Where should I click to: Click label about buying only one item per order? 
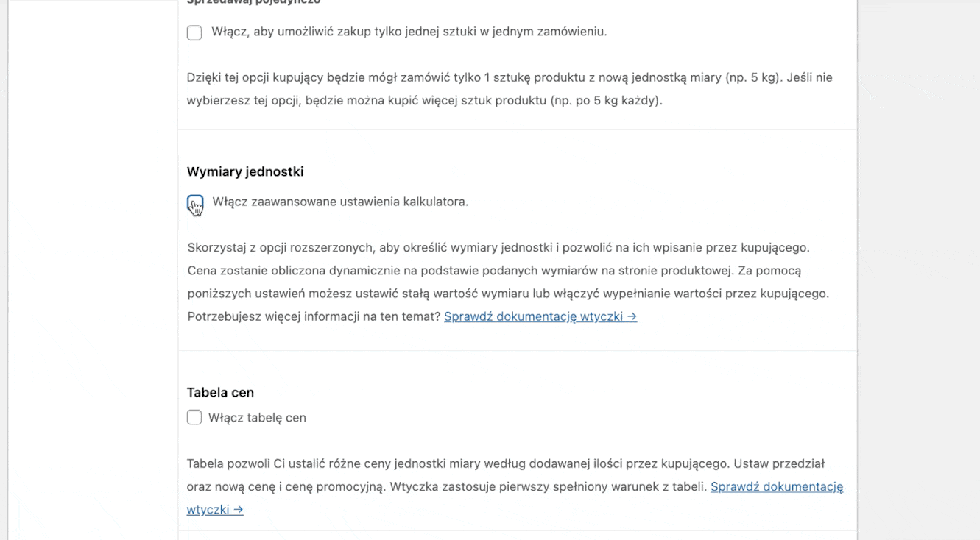pyautogui.click(x=409, y=32)
